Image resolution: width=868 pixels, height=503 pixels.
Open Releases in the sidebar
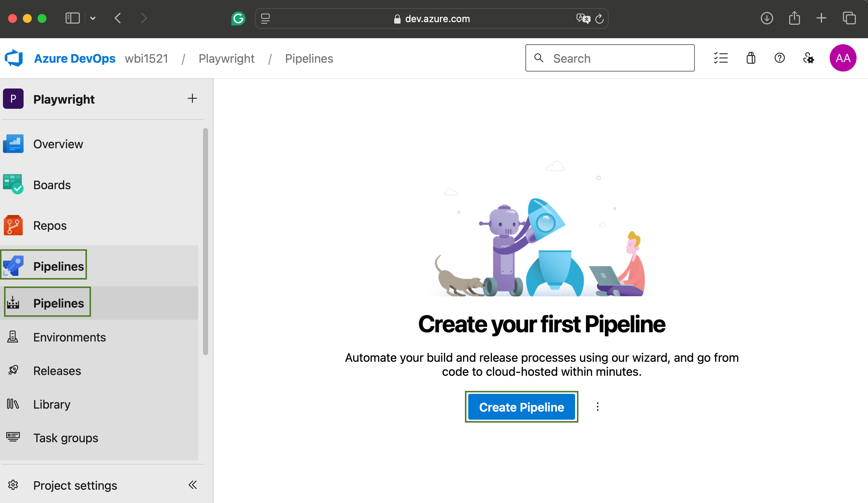tap(99, 370)
